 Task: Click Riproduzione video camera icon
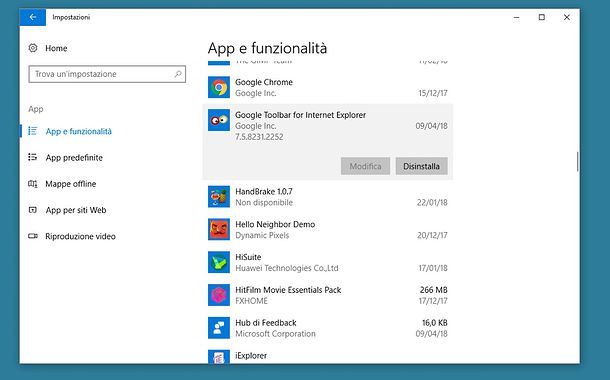33,236
